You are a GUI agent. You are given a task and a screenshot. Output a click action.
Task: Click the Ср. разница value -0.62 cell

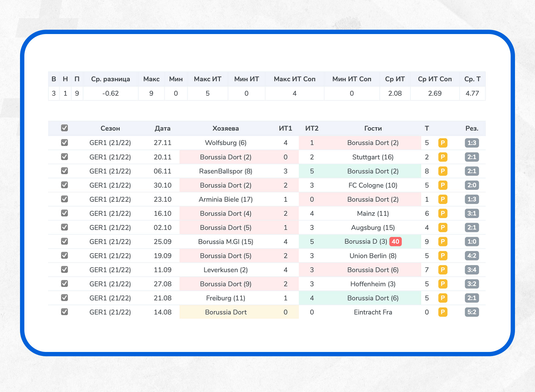[x=110, y=93]
